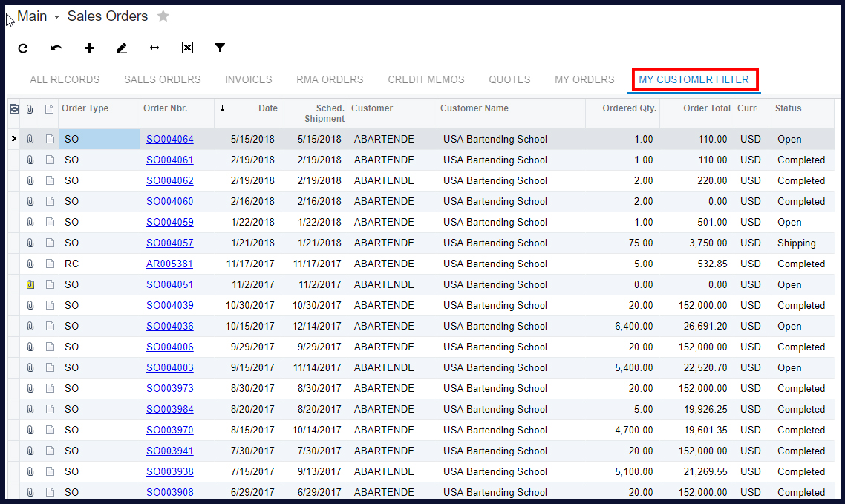The height and width of the screenshot is (504, 845).
Task: Open order link AR005381
Action: (169, 264)
